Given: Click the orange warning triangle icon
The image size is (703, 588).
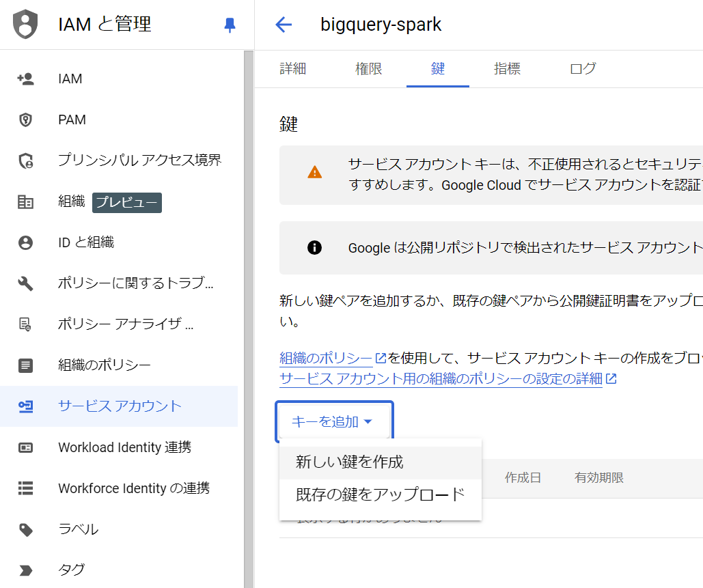Looking at the screenshot, I should click(x=315, y=172).
